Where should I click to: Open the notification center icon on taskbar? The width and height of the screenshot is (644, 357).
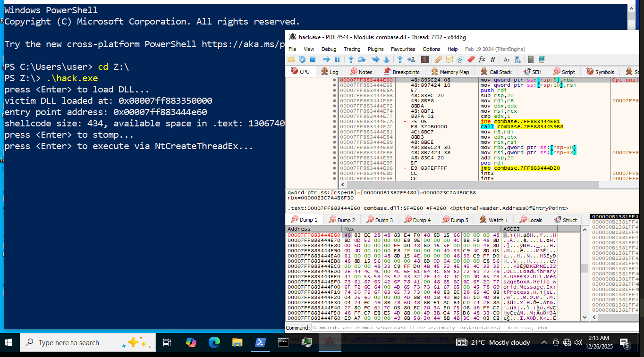(624, 343)
